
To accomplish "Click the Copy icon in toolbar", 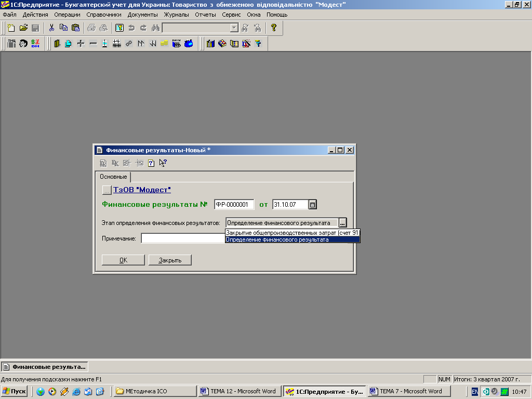I will click(x=63, y=28).
